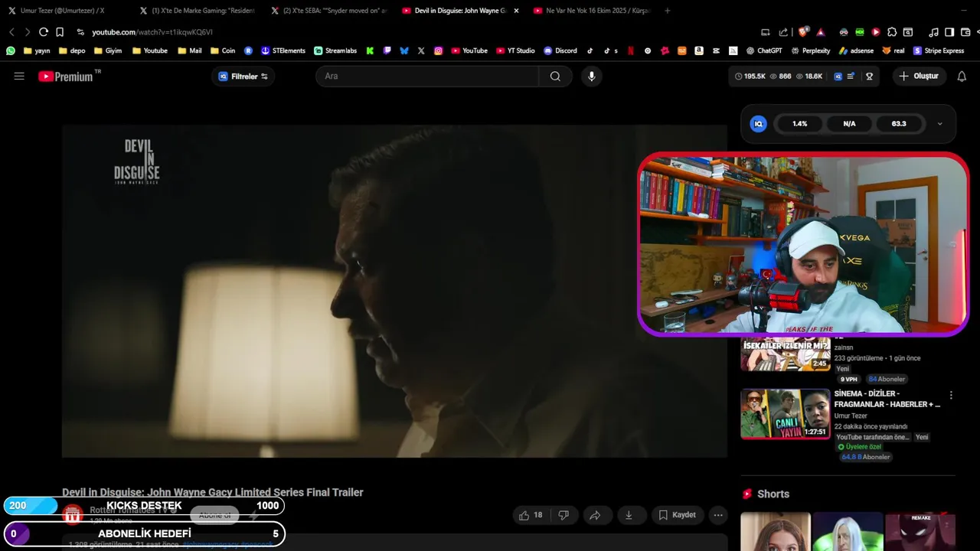Viewport: 980px width, 551px height.
Task: Open the YouTube notifications bell
Action: click(962, 76)
